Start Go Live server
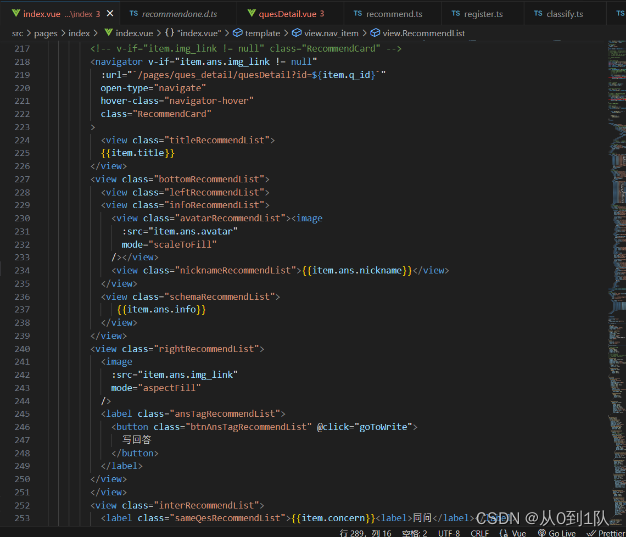 pyautogui.click(x=557, y=533)
